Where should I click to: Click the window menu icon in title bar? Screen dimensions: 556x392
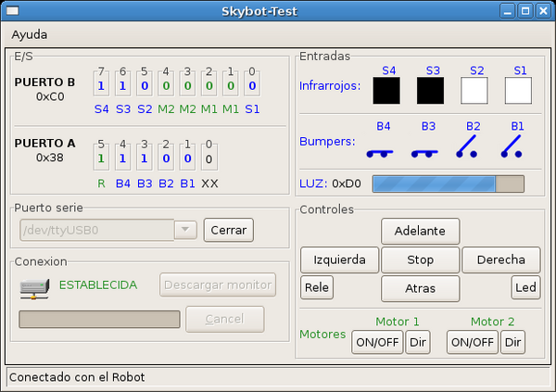pos(13,11)
